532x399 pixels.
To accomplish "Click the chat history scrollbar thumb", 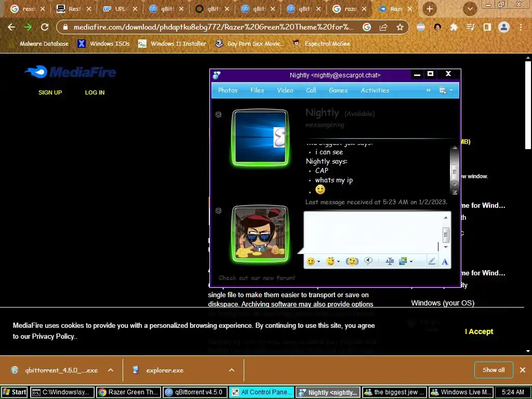I will pyautogui.click(x=455, y=171).
